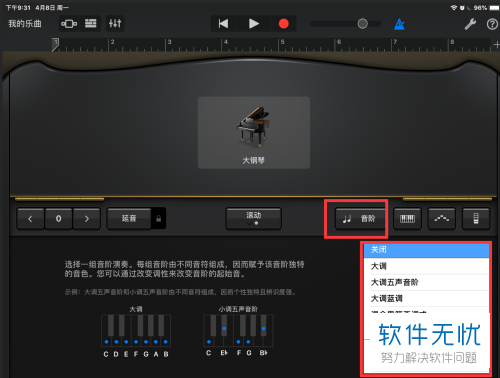The image size is (500, 378).
Task: Click go to beginning button
Action: pyautogui.click(x=223, y=24)
